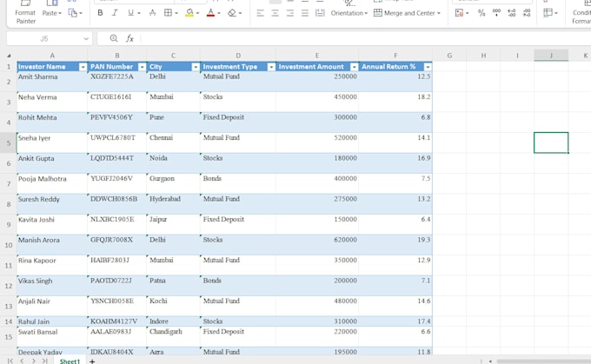Open the PAN Number filter dropdown

click(142, 67)
